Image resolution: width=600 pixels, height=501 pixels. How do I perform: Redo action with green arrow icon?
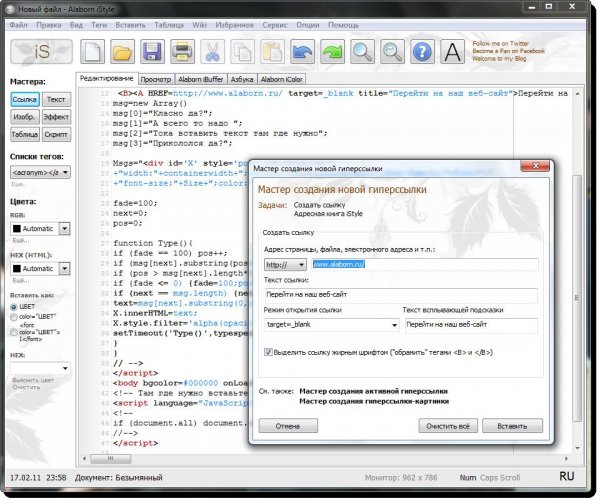(332, 51)
